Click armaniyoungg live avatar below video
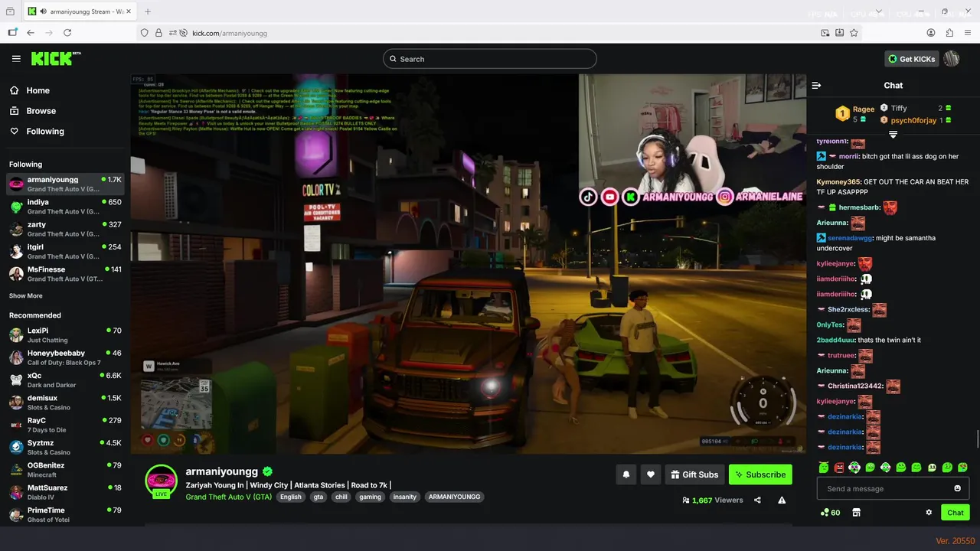980x551 pixels. [x=161, y=481]
